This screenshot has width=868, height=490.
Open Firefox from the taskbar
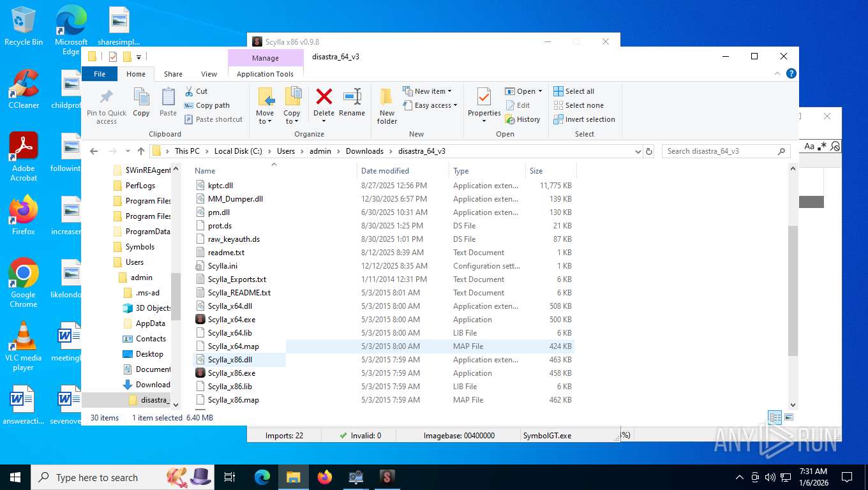click(x=325, y=477)
